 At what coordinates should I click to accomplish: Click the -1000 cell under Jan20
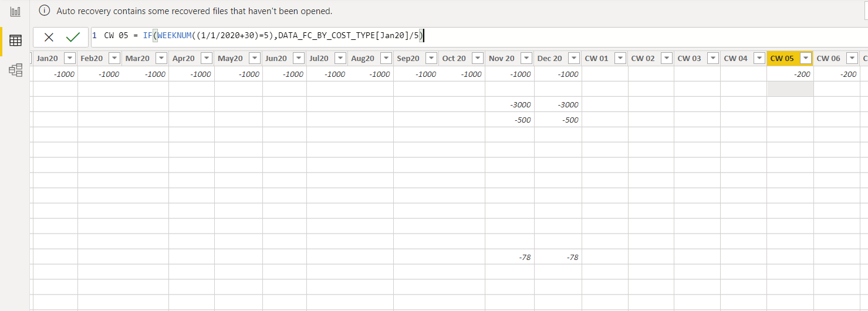tap(55, 74)
